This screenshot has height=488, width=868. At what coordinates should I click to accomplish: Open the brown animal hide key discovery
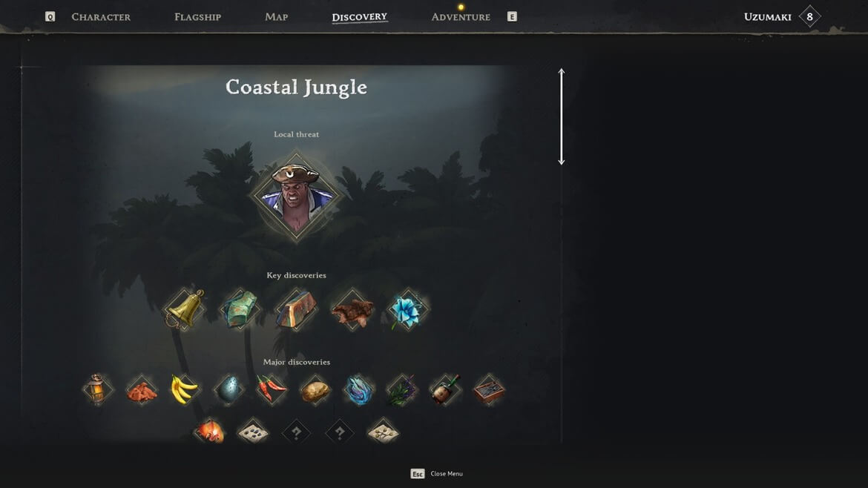(352, 310)
